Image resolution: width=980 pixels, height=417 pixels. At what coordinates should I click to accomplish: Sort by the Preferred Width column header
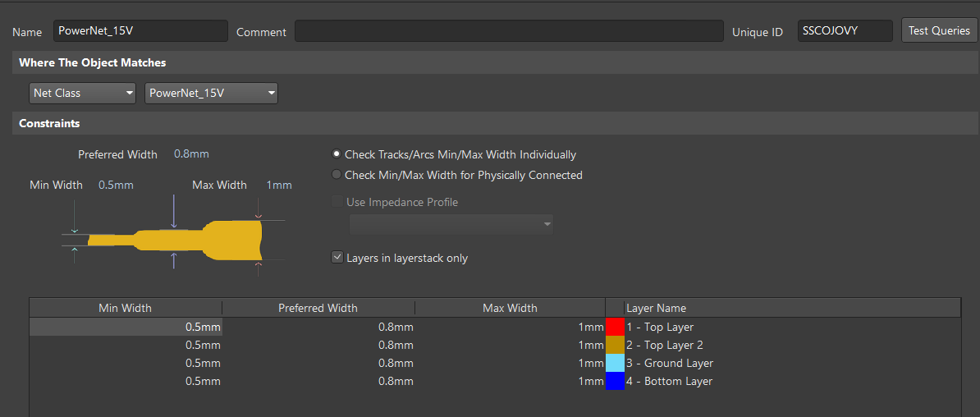pyautogui.click(x=318, y=308)
